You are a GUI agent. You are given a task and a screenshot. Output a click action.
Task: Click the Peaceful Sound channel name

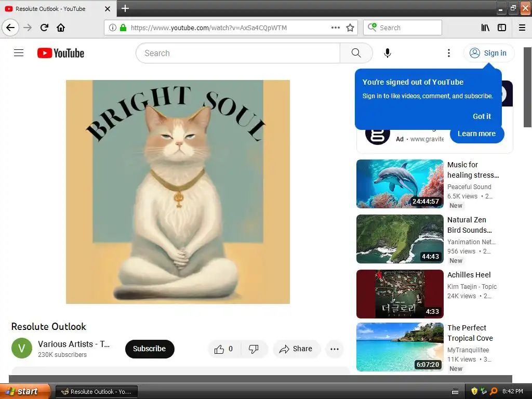click(469, 187)
